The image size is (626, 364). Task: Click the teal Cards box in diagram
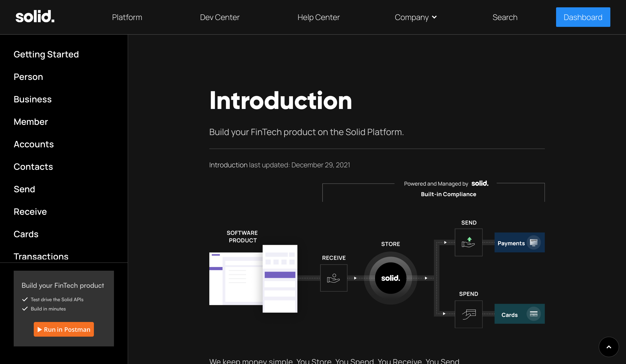519,314
